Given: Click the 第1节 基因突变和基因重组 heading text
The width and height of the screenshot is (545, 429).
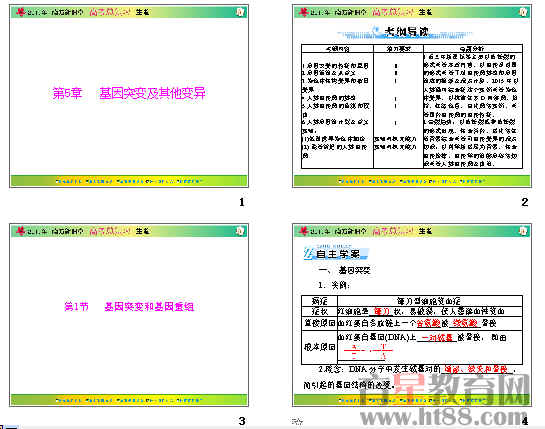Looking at the screenshot, I should 129,306.
